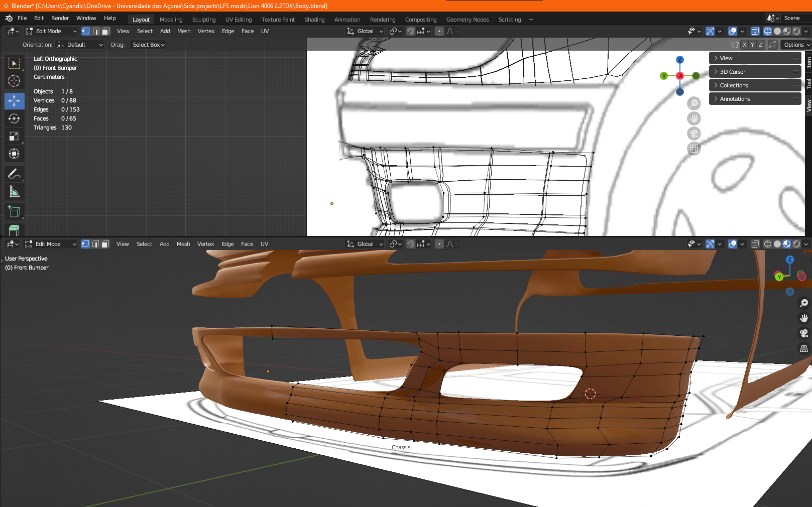This screenshot has width=812, height=507.
Task: Click the Add Cube tool
Action: coord(14,211)
